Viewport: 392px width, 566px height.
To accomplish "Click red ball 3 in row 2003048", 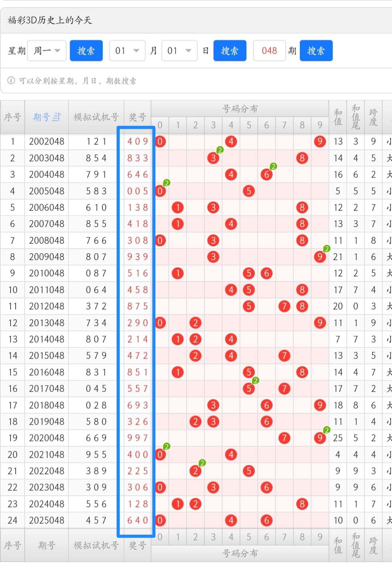I will pos(213,158).
